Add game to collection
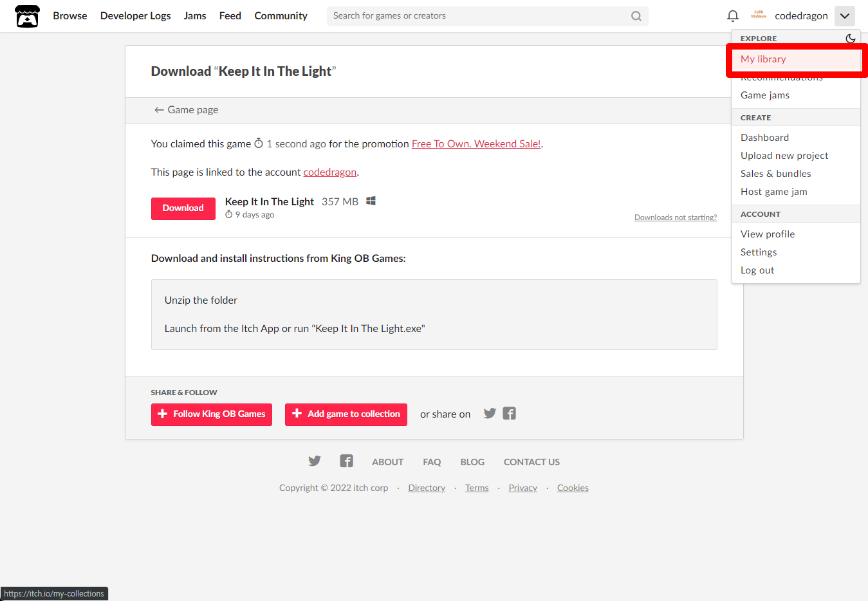Viewport: 868px width, 601px height. tap(346, 414)
